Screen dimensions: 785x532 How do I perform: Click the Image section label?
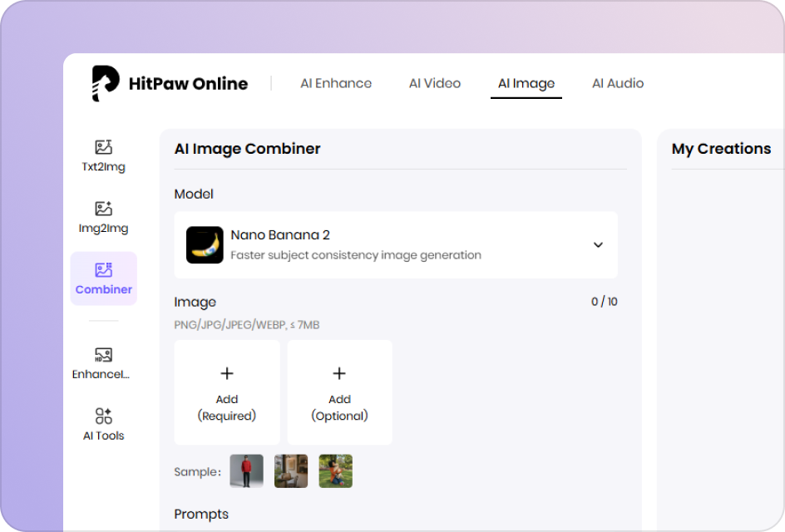tap(195, 303)
